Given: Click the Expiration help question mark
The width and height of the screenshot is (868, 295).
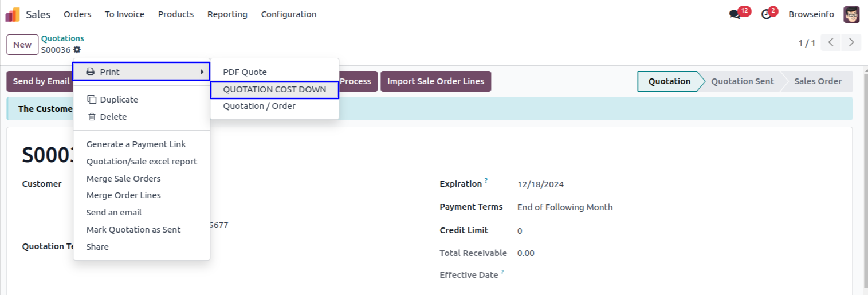Looking at the screenshot, I should point(486,181).
